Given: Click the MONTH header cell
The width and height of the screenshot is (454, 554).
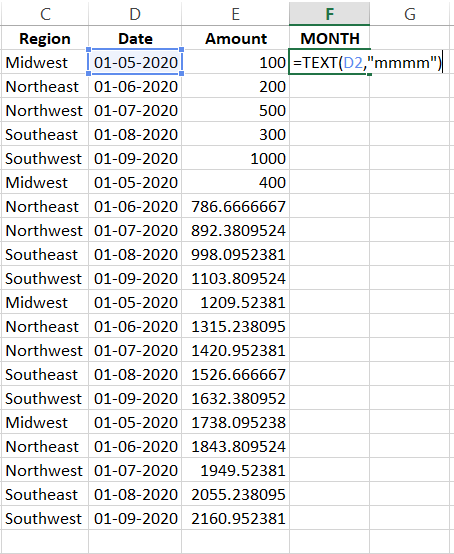Looking at the screenshot, I should coord(329,38).
